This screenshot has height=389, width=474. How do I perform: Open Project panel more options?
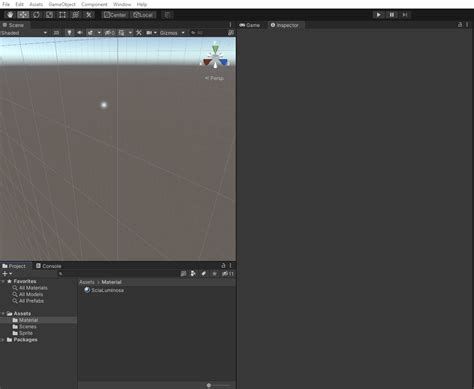230,266
